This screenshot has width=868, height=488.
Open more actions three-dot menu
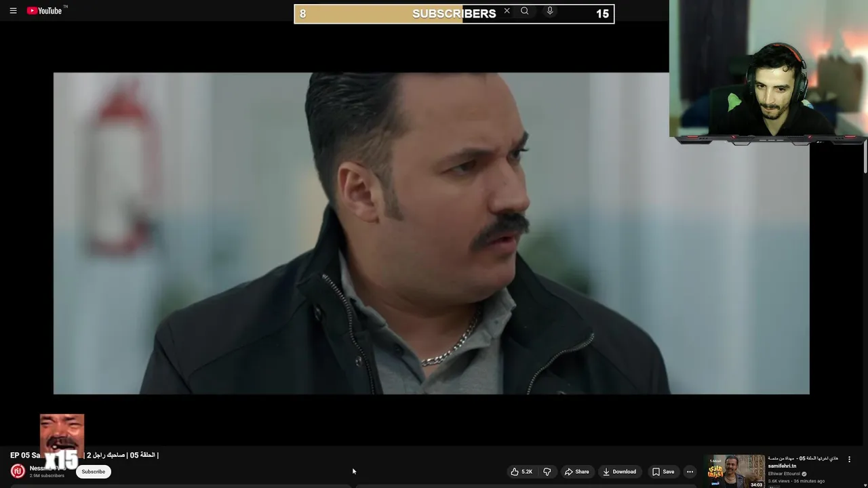click(x=690, y=472)
